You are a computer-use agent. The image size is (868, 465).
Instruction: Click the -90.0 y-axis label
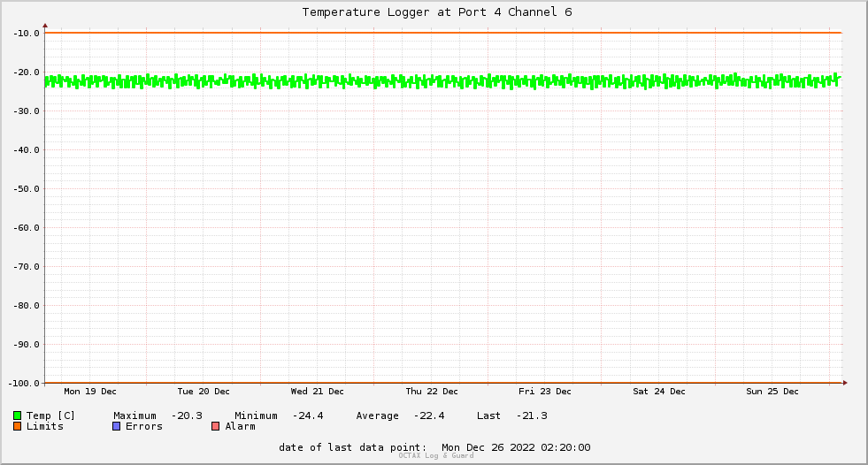coord(27,345)
